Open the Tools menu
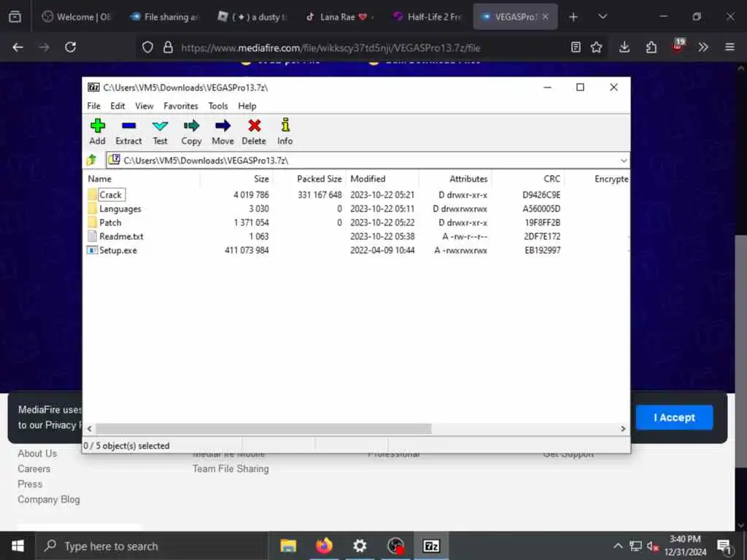 (218, 106)
